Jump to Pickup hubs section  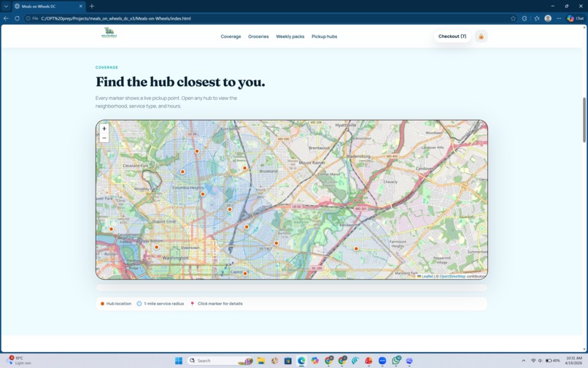325,37
